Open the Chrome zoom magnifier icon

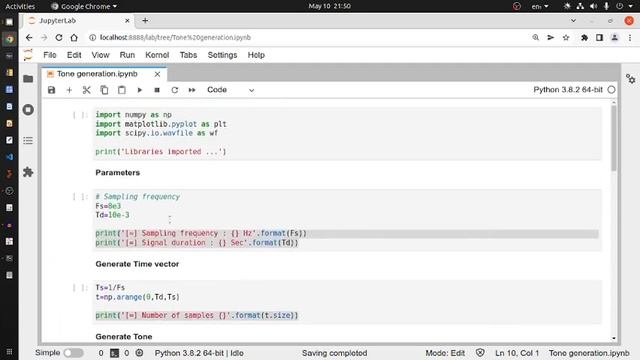[x=536, y=38]
